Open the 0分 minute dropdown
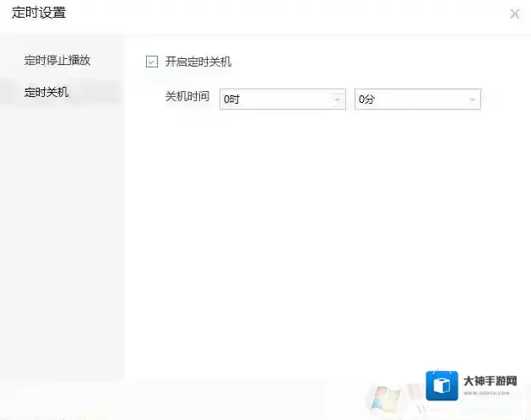The image size is (531, 420). [x=417, y=100]
